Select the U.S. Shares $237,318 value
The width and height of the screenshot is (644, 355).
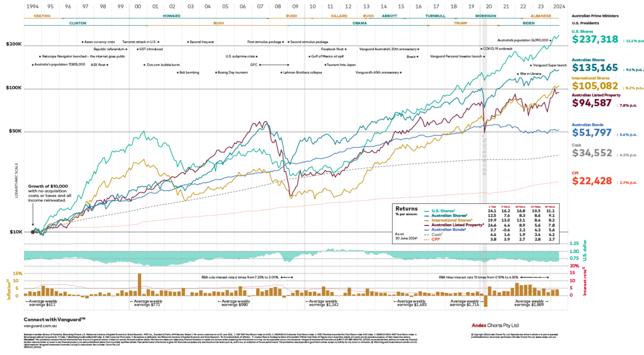coord(595,39)
